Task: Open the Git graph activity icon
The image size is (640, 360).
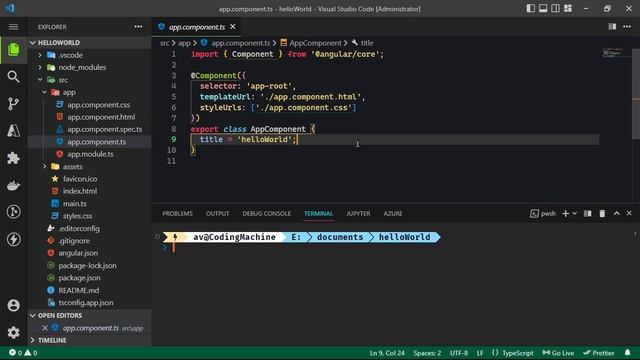Action: pyautogui.click(x=13, y=212)
